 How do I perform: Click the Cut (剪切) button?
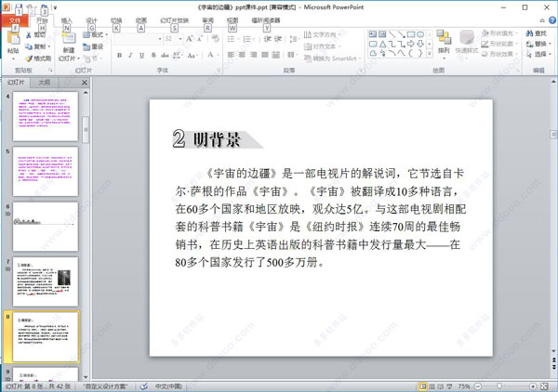[35, 34]
